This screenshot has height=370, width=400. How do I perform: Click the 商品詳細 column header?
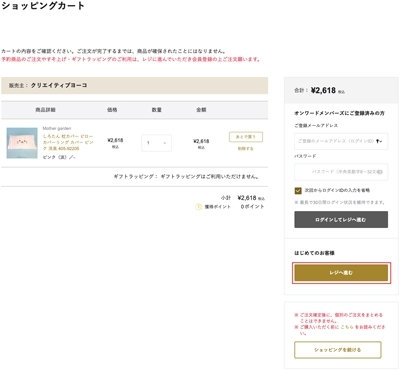click(46, 110)
